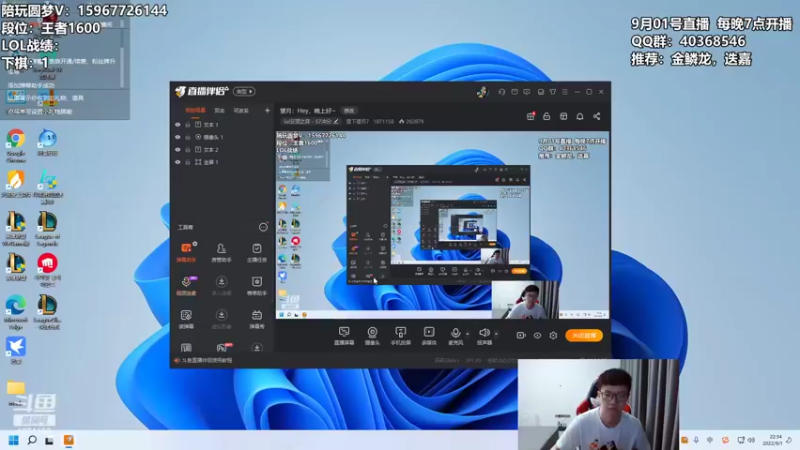
Task: Click the headset customer service icon
Action: click(502, 92)
